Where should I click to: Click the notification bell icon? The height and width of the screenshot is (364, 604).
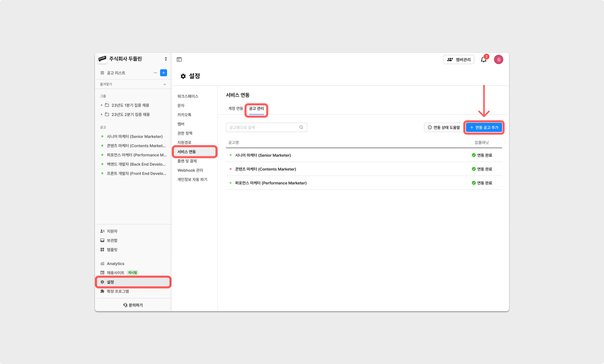click(x=483, y=60)
